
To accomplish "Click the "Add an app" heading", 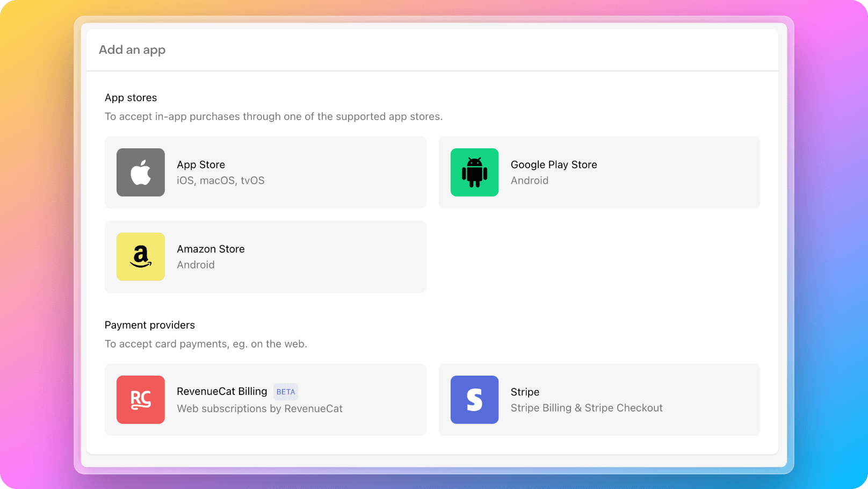I will pyautogui.click(x=132, y=50).
